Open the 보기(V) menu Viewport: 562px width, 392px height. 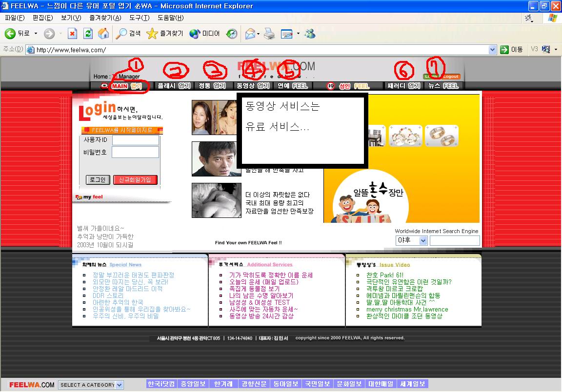coord(71,18)
